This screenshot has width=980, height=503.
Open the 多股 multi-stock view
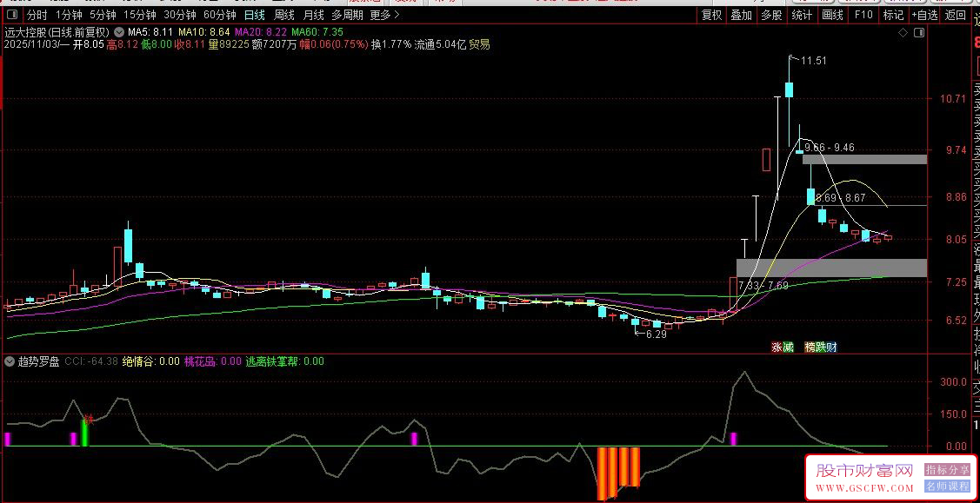point(769,15)
